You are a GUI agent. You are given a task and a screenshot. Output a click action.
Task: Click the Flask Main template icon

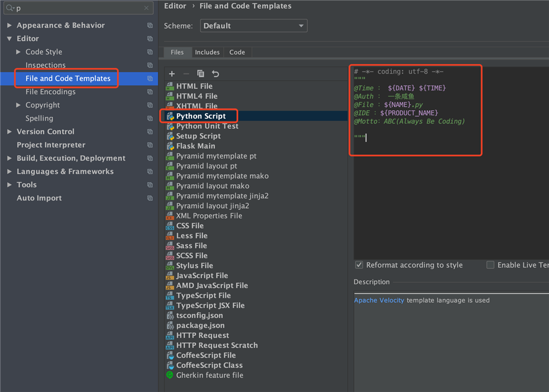tap(170, 146)
